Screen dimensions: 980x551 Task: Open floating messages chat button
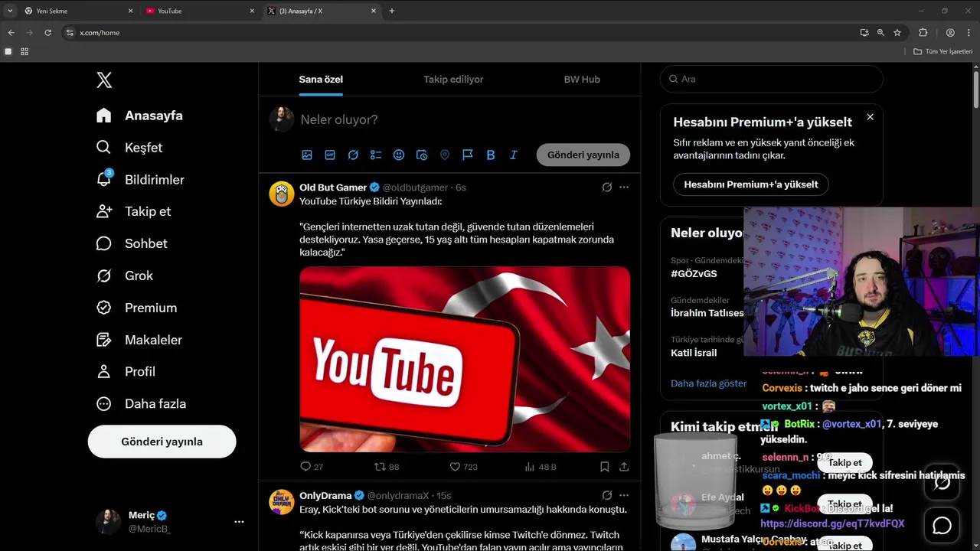pyautogui.click(x=942, y=526)
